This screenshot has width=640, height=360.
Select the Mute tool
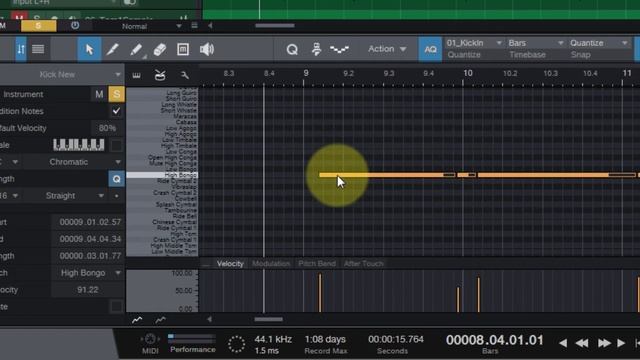[183, 49]
